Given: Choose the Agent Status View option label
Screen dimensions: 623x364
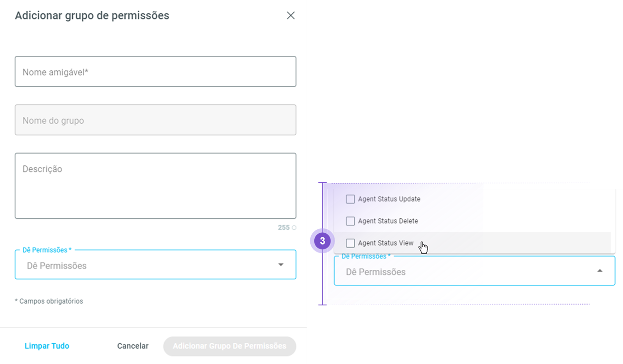Looking at the screenshot, I should (386, 243).
